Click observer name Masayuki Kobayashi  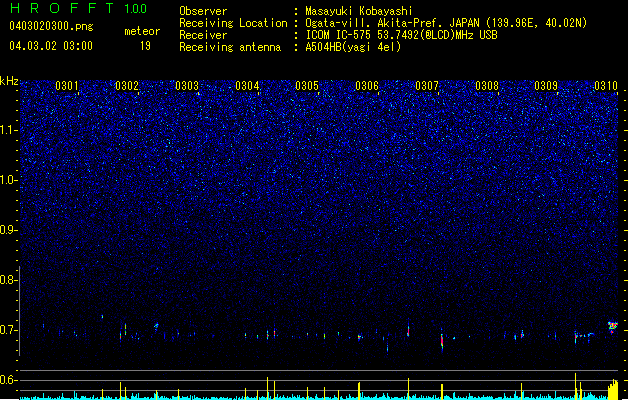tap(359, 11)
